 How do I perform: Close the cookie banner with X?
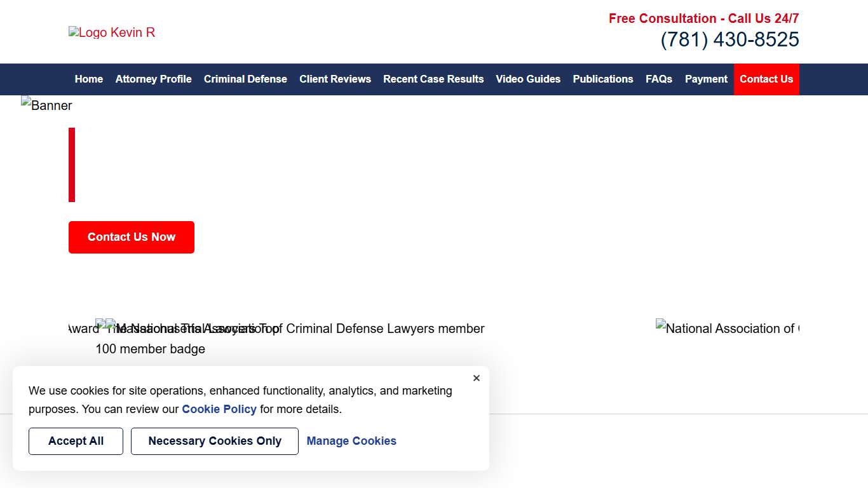[x=477, y=378]
